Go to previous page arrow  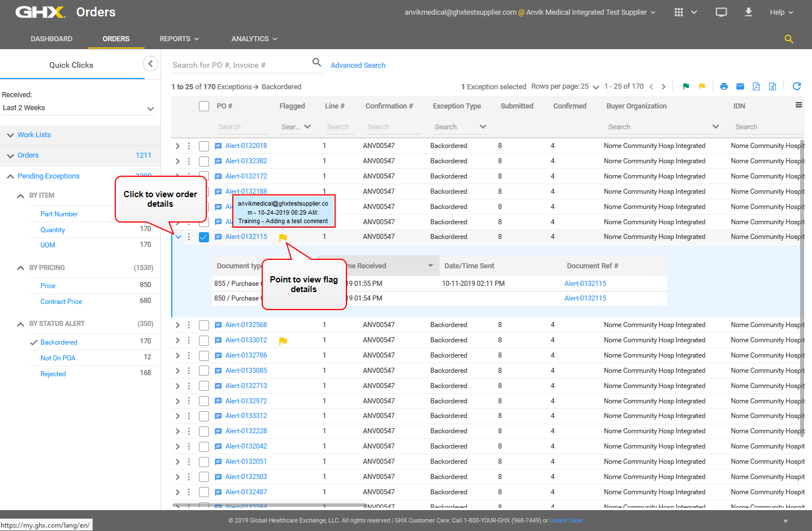[x=651, y=86]
